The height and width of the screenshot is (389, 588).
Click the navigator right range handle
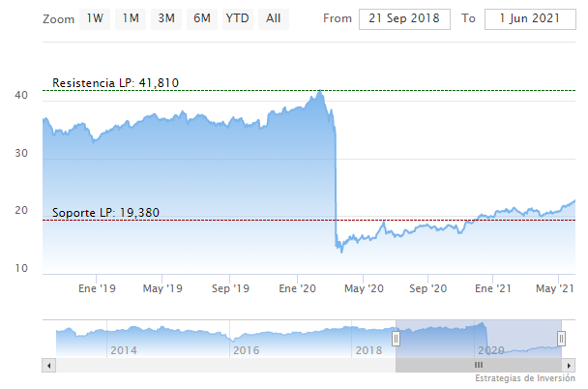coord(564,338)
